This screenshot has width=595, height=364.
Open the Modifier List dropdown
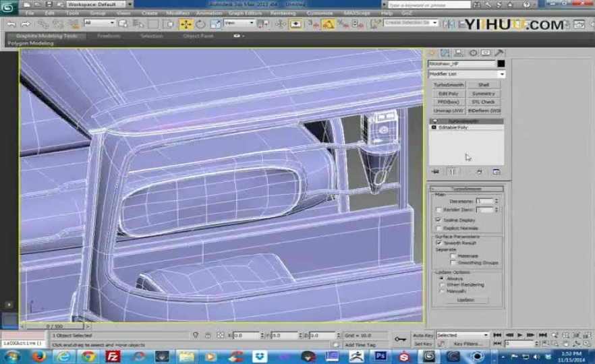tap(467, 74)
